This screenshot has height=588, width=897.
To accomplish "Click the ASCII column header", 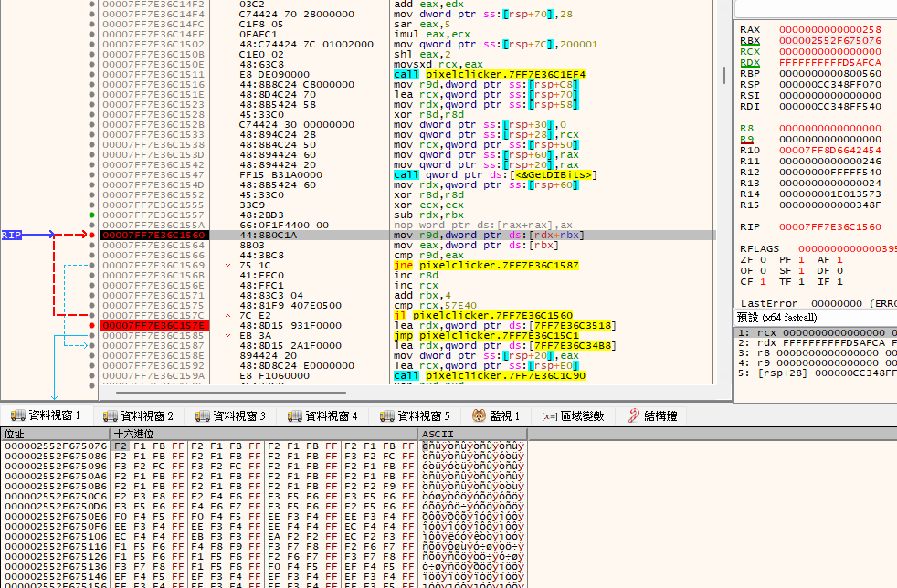I will [x=472, y=434].
